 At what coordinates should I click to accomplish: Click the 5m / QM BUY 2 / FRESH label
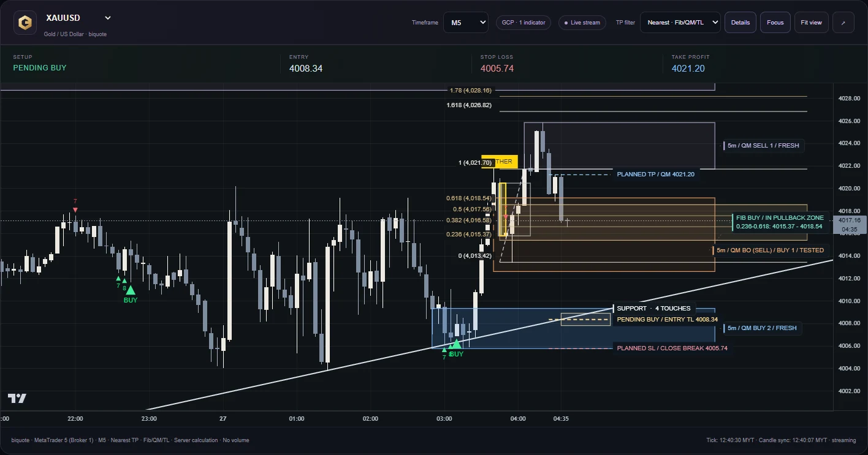click(763, 328)
